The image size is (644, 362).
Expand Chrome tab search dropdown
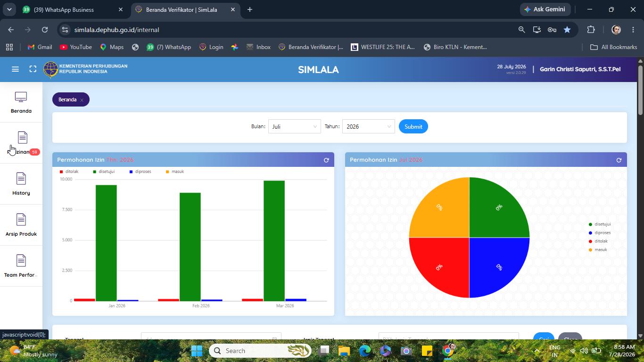point(9,9)
